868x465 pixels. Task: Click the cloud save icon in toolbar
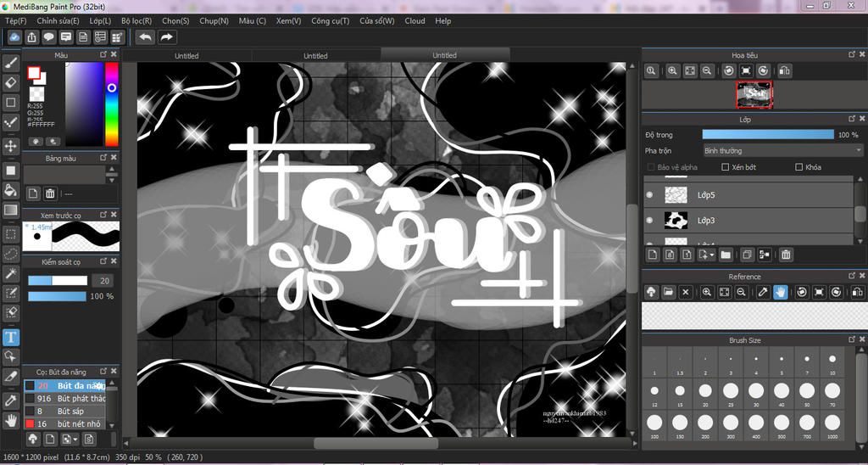pos(15,37)
